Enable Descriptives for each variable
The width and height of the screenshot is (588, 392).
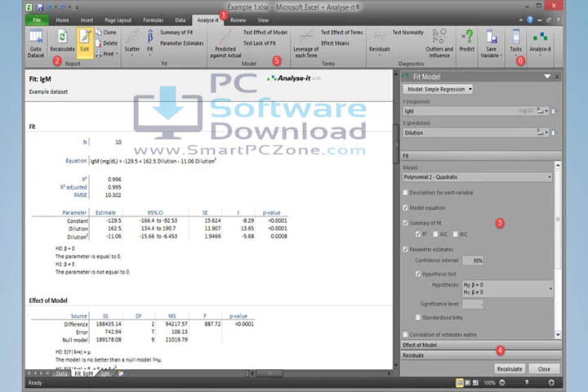pos(405,193)
